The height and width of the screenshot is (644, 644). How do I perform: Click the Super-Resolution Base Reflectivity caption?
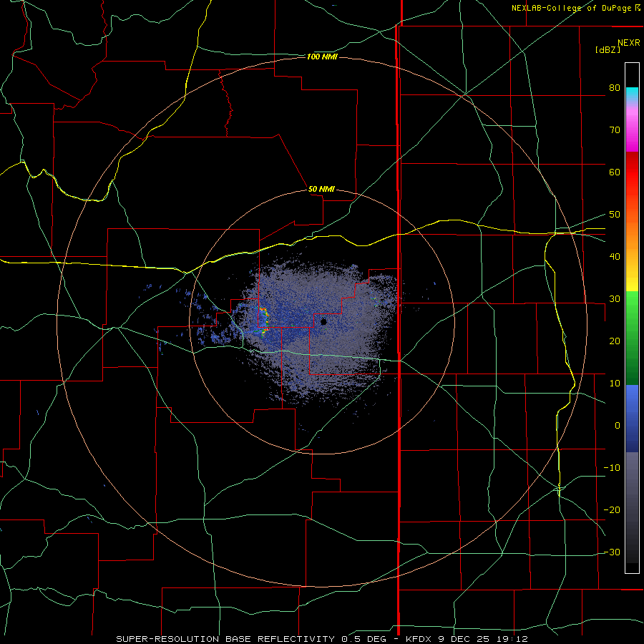(x=321, y=639)
